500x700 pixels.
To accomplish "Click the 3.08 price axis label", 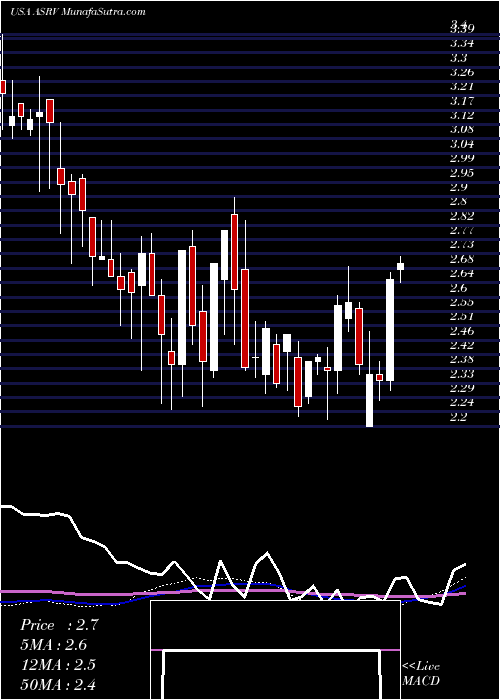I will click(462, 129).
